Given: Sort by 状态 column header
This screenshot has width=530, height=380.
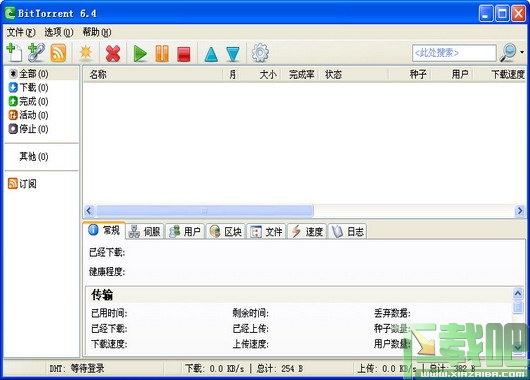Looking at the screenshot, I should coord(353,74).
